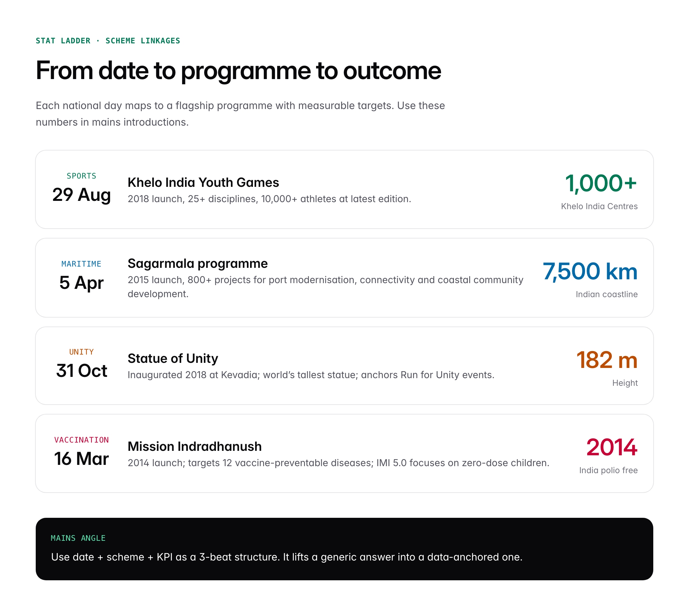Click the 'STAT LADDER · SCHEME LINKAGES' header label

(108, 41)
